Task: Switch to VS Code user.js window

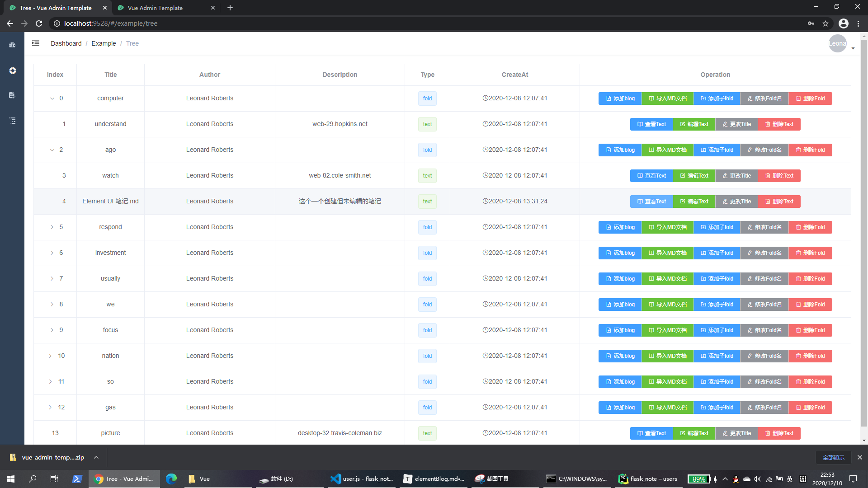Action: tap(362, 479)
